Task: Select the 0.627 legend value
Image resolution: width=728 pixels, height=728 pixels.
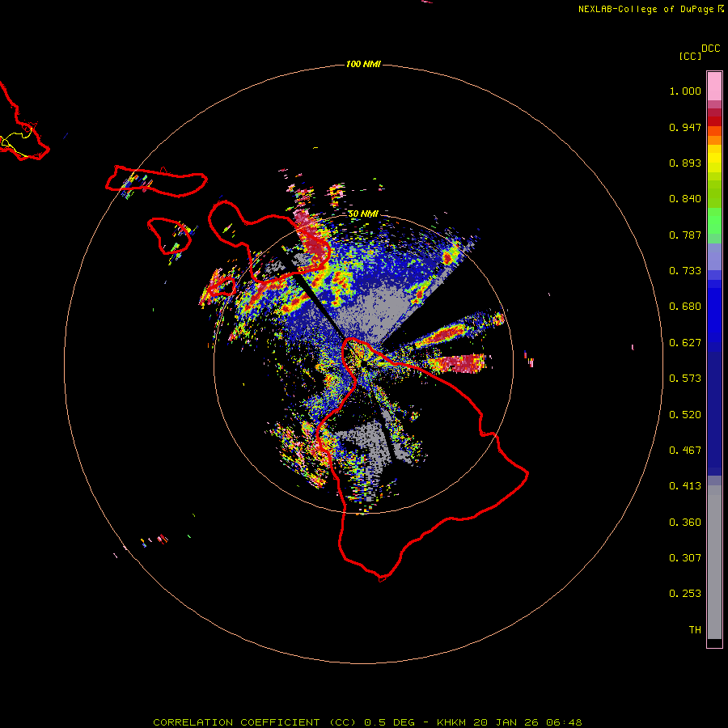Action: click(685, 343)
